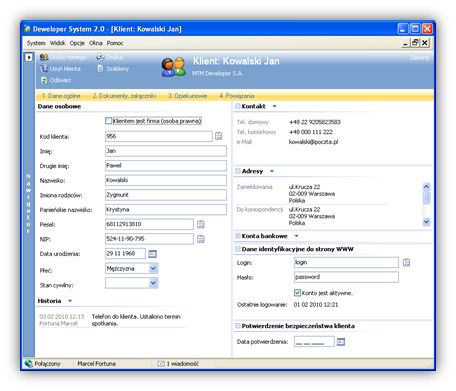
Task: Click the Odśwież refresh button
Action: pyautogui.click(x=56, y=80)
